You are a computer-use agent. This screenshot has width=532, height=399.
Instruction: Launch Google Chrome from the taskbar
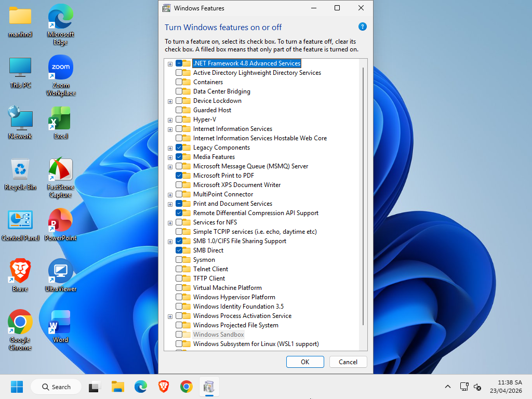[x=187, y=387]
